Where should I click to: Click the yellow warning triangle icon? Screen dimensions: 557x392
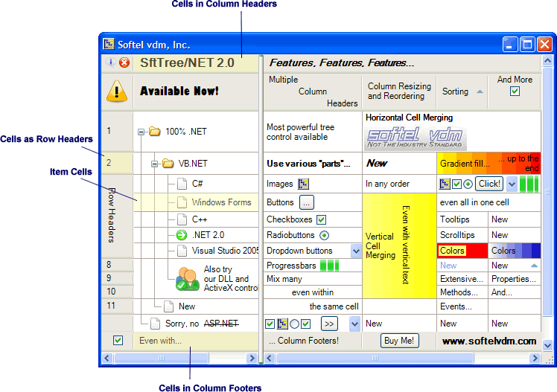(117, 91)
